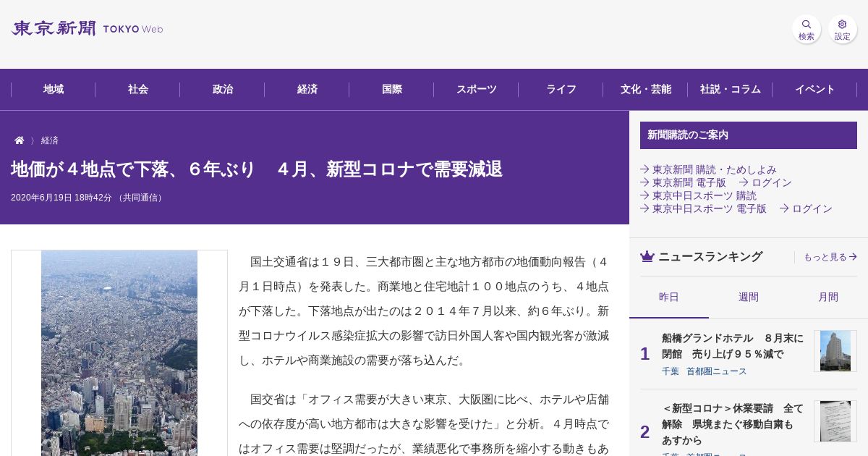Click ログイン next to 東京新聞 電子版
This screenshot has width=868, height=456.
[x=765, y=182]
